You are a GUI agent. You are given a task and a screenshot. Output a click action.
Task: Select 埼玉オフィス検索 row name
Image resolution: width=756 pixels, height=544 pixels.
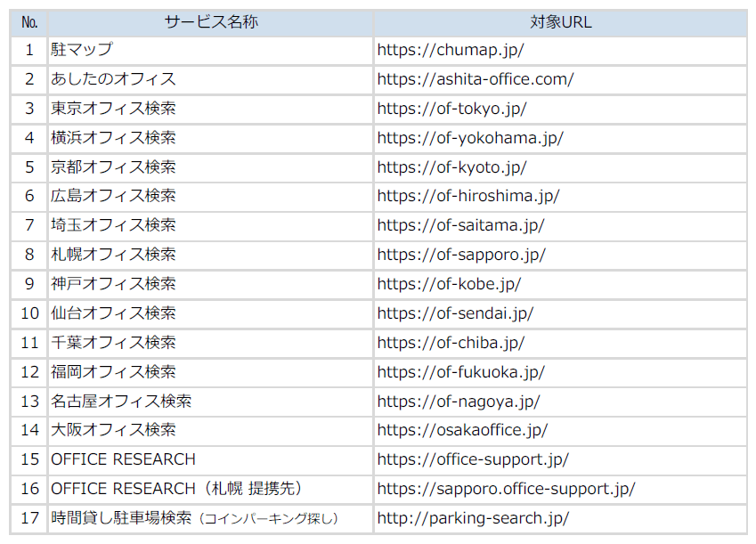point(113,225)
